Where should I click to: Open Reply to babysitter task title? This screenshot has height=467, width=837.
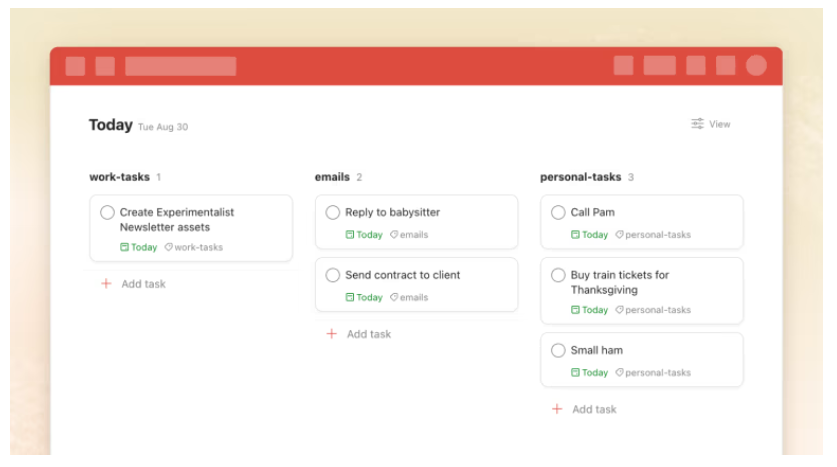point(392,212)
